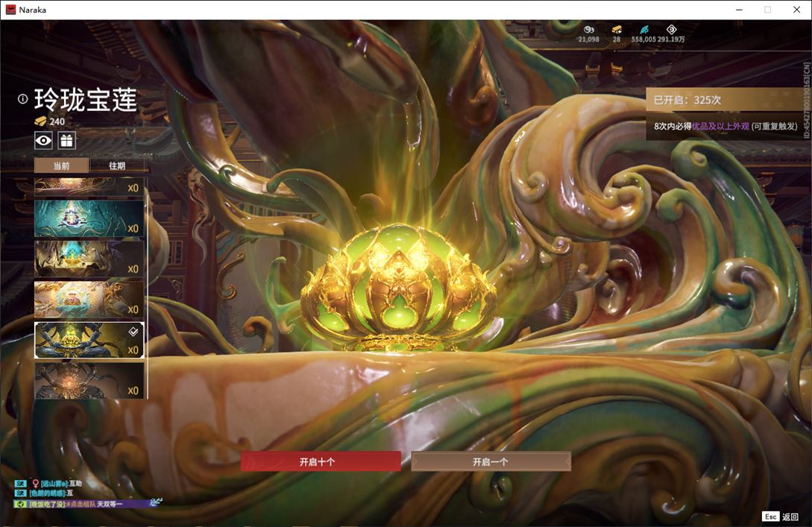This screenshot has width=812, height=527.
Task: Click the 21,098 currency amount
Action: (589, 40)
